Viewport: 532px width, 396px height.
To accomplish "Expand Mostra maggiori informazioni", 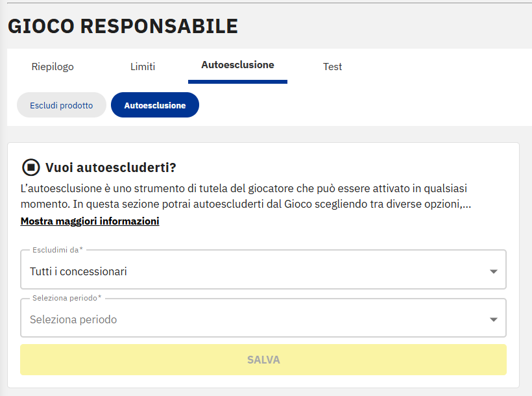I will [90, 221].
